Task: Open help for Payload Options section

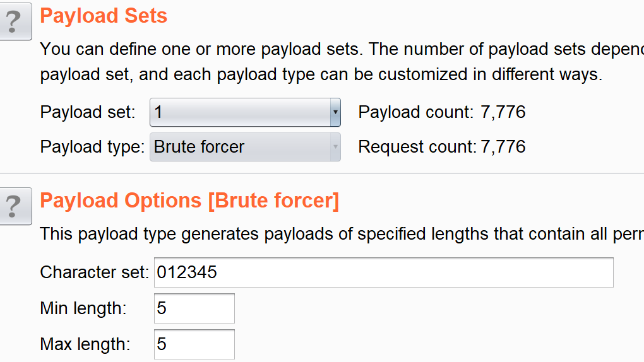Action: (x=15, y=207)
